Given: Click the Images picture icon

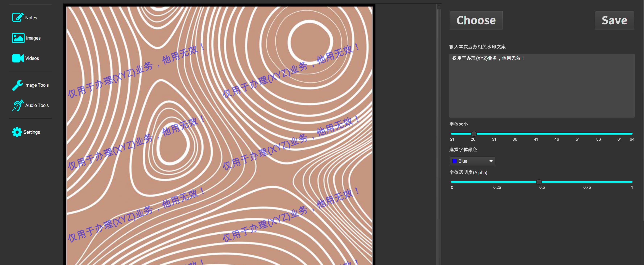Looking at the screenshot, I should pos(18,38).
